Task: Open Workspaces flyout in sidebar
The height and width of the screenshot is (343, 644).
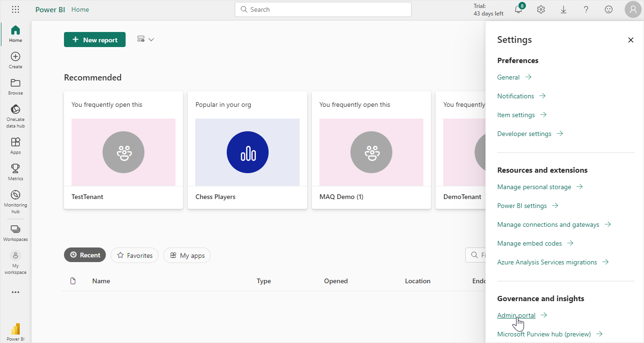Action: coord(16,233)
